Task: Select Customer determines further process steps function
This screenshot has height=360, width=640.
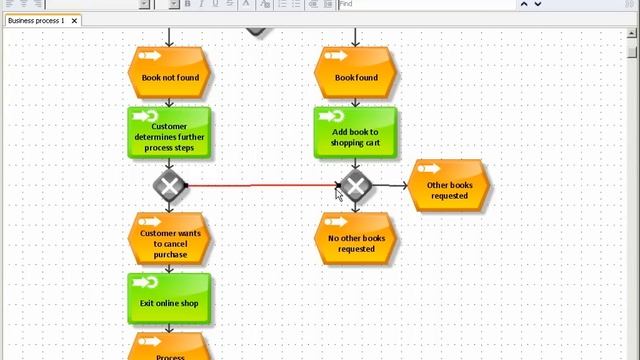Action: point(169,133)
